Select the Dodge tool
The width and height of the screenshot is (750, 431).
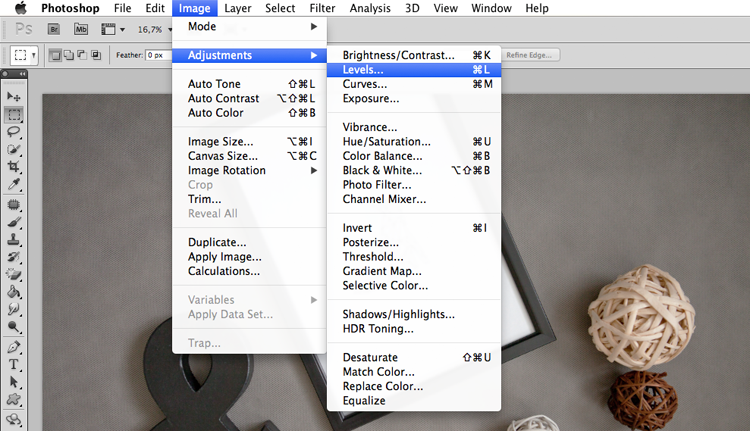click(14, 327)
